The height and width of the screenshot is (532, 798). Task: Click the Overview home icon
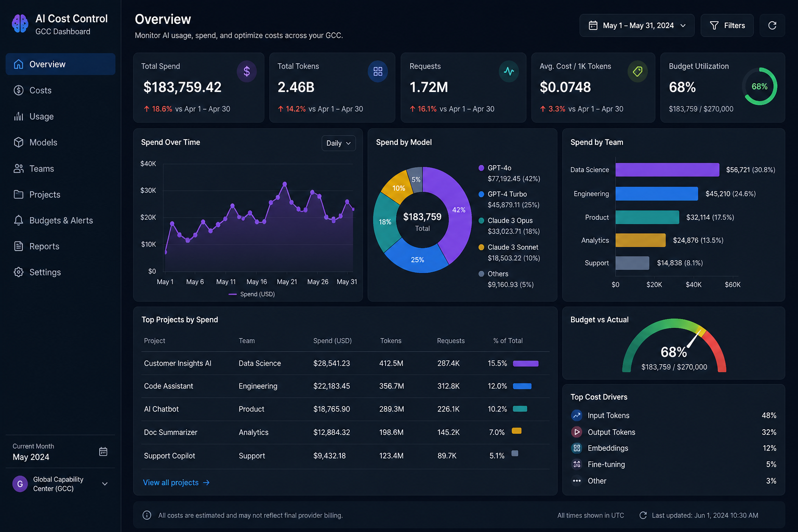[x=18, y=64]
